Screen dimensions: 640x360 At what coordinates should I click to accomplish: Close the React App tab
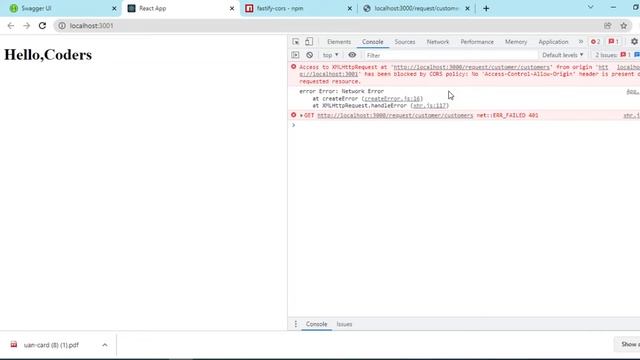click(x=232, y=8)
